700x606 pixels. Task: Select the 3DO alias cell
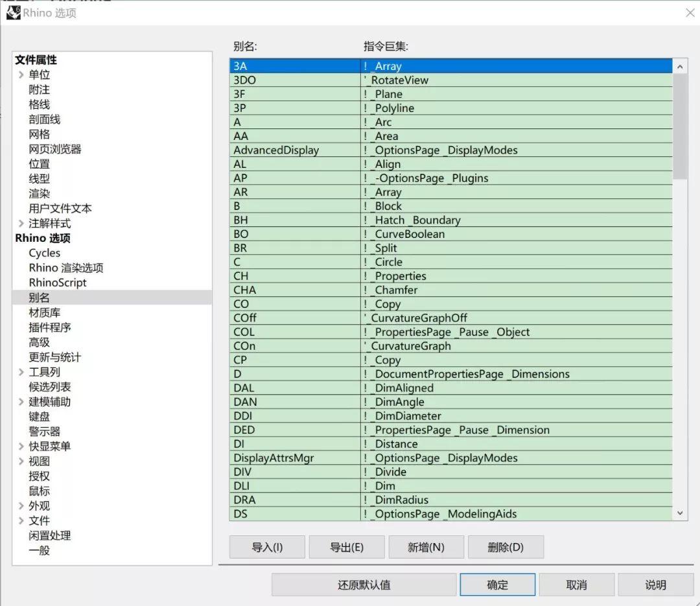click(x=295, y=80)
